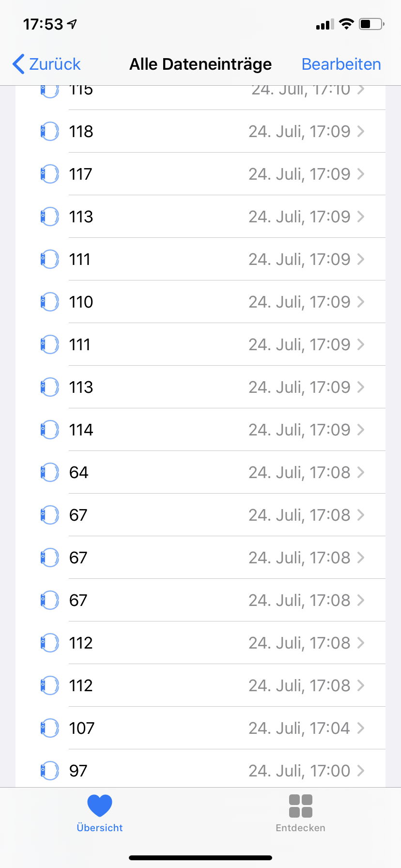Tap Apple Watch icon beside entry 118
The image size is (401, 868).
pos(49,131)
